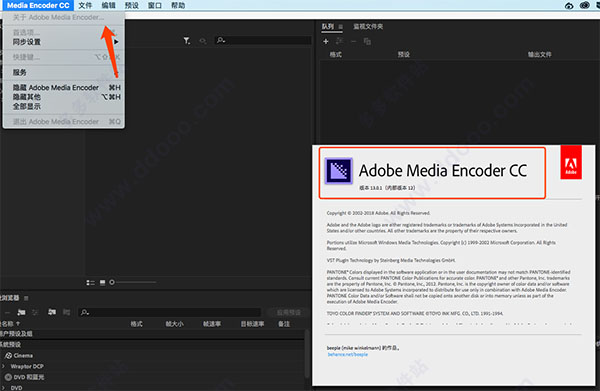Viewport: 600px width, 391px height.
Task: Click the 输出文件 column header in the queue
Action: click(540, 54)
